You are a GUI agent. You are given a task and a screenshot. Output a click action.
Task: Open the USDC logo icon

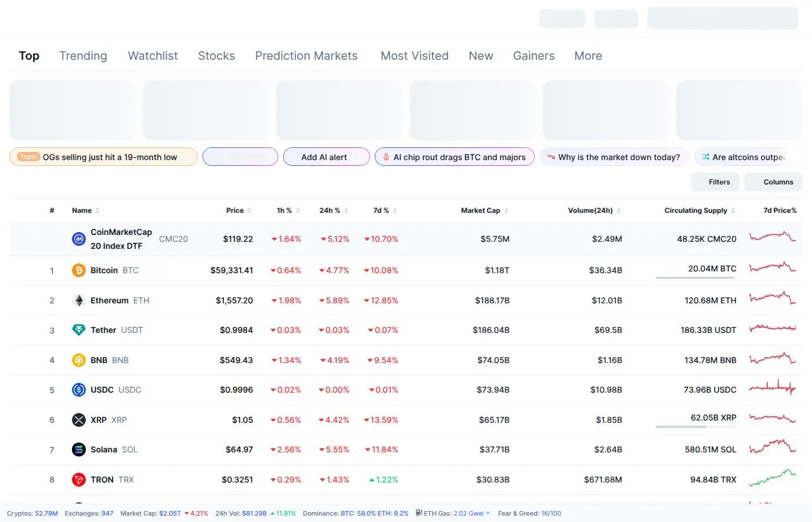click(x=79, y=390)
